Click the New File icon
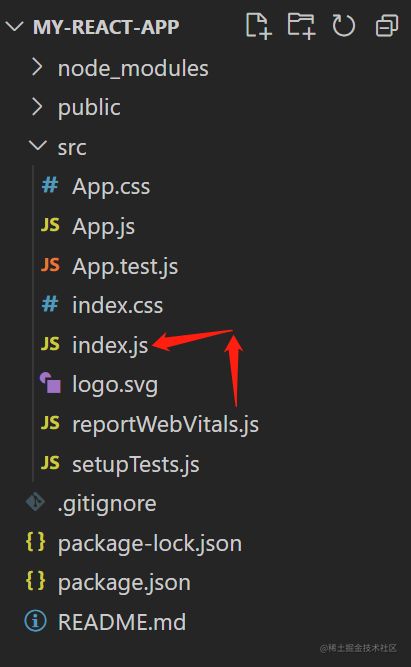Image resolution: width=411 pixels, height=667 pixels. [x=259, y=26]
